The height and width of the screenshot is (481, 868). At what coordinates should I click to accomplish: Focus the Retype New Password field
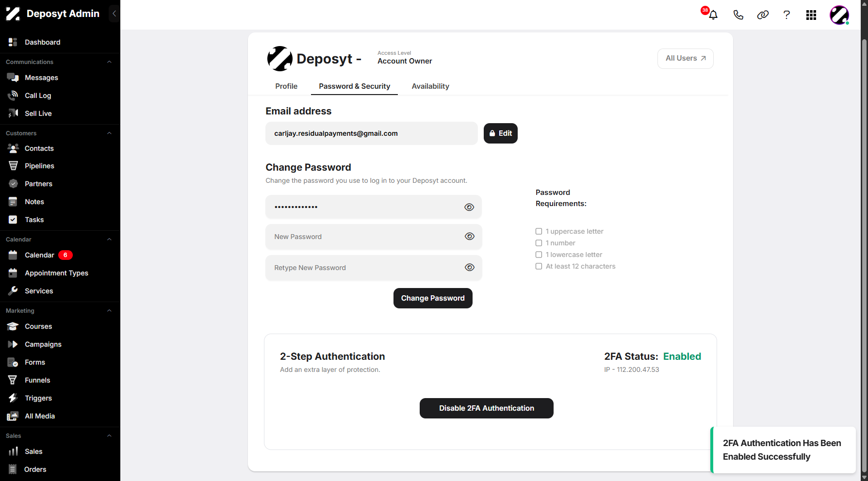click(x=374, y=268)
